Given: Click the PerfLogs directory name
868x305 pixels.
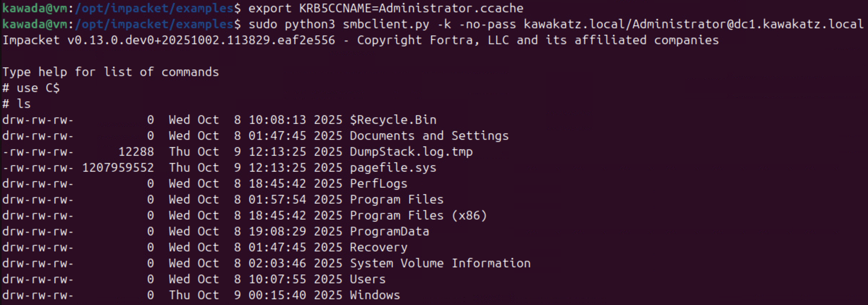Looking at the screenshot, I should tap(378, 184).
